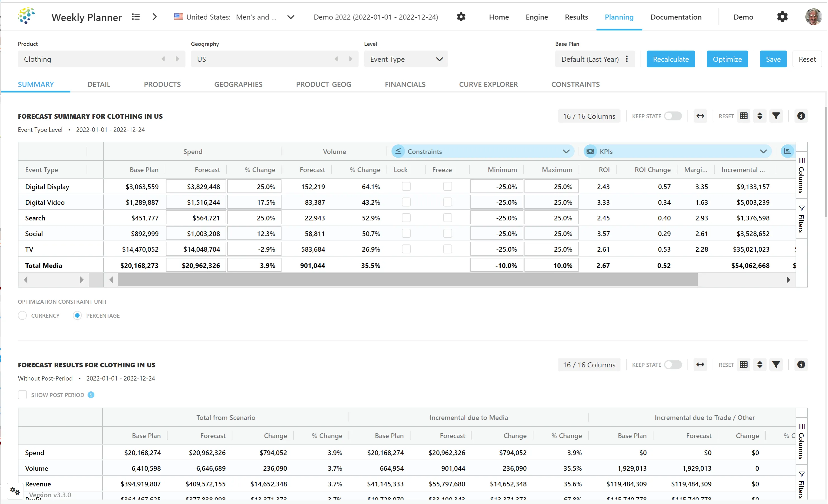Open the global settings gear near avatar
Screen dimensions: 828x504
782,17
